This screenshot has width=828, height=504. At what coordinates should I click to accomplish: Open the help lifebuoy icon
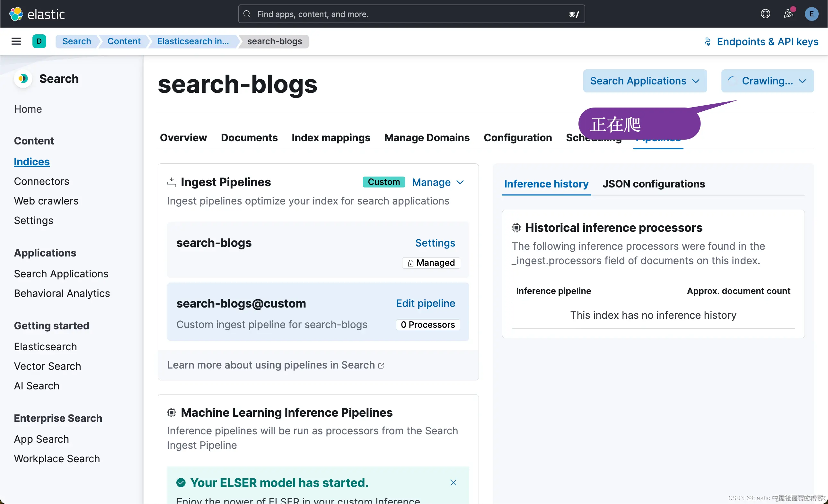tap(765, 14)
